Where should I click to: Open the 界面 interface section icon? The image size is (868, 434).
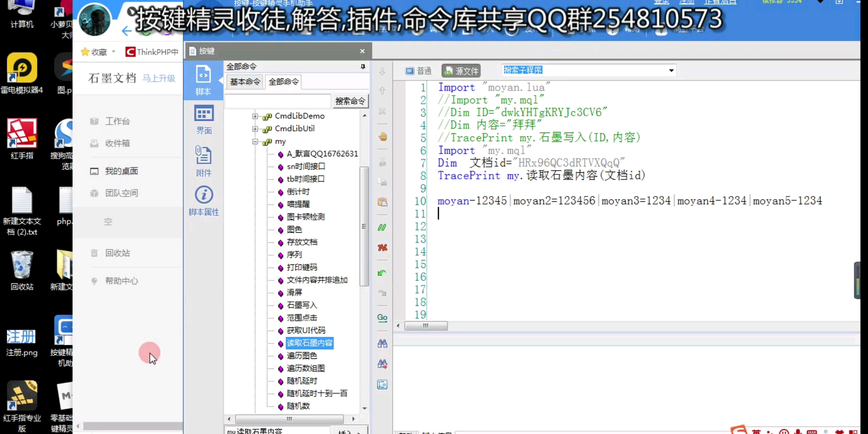(x=203, y=119)
